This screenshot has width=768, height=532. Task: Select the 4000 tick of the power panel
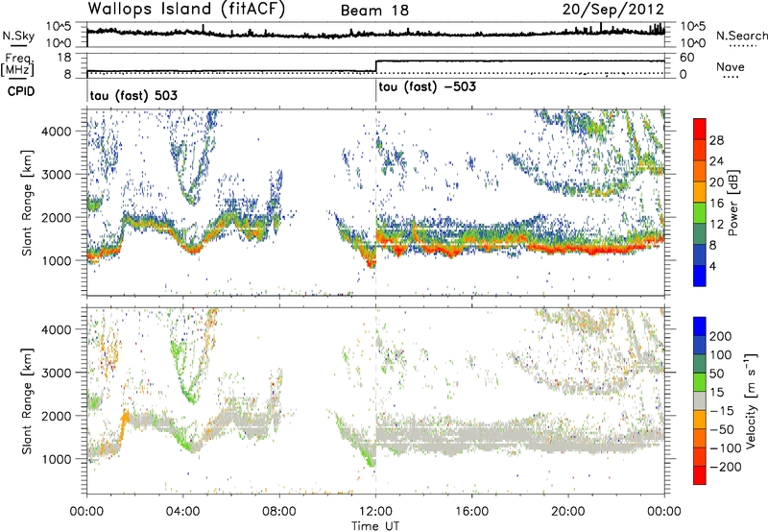(x=56, y=132)
